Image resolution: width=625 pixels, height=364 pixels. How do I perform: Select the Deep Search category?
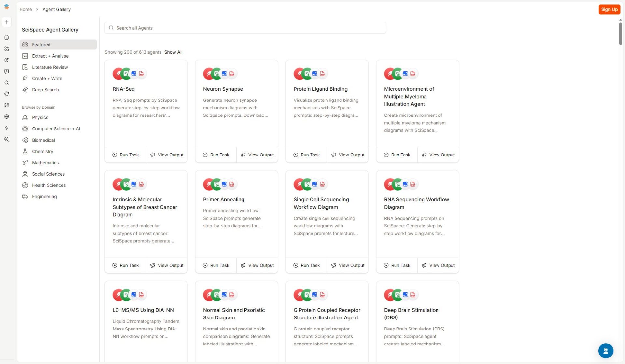coord(45,90)
